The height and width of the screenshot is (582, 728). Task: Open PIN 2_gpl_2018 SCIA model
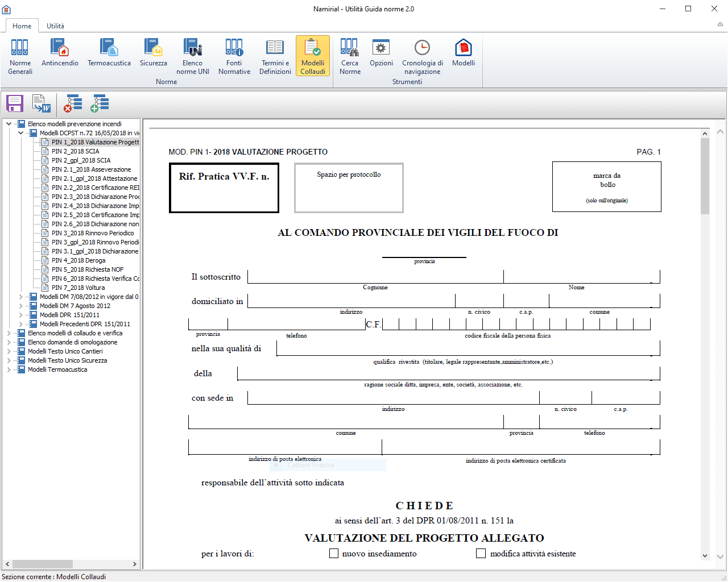tap(81, 160)
